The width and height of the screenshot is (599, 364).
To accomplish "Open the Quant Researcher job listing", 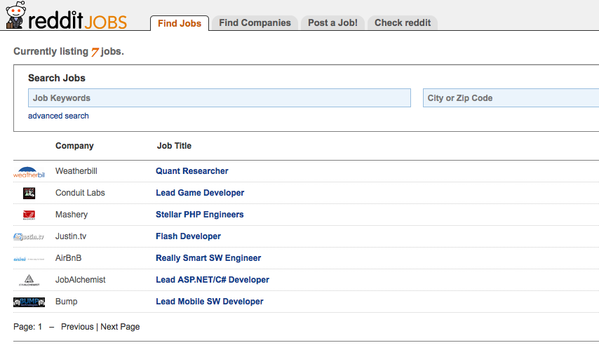I will pos(191,171).
